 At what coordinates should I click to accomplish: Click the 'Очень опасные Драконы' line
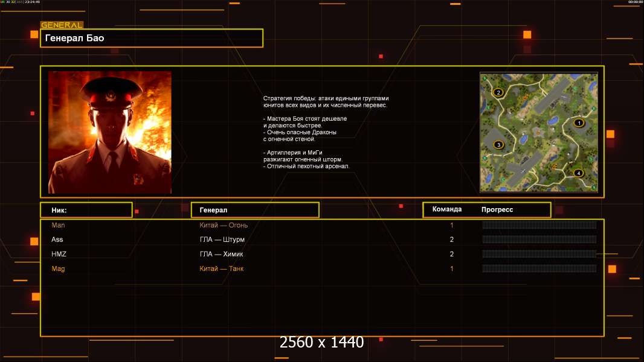tap(300, 132)
